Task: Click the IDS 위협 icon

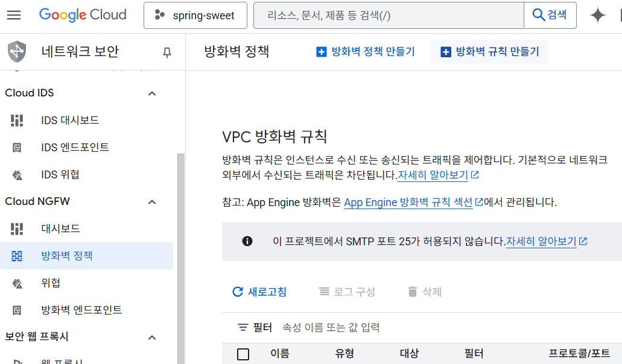Action: coord(17,175)
